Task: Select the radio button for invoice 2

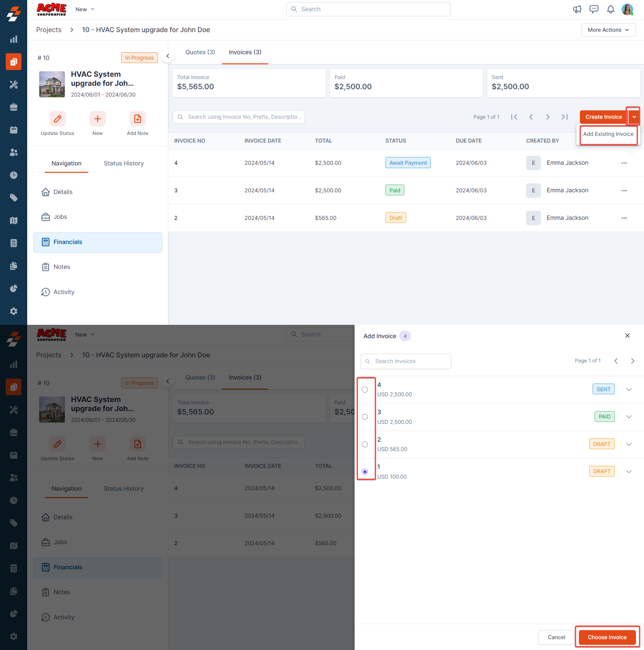Action: [x=365, y=444]
